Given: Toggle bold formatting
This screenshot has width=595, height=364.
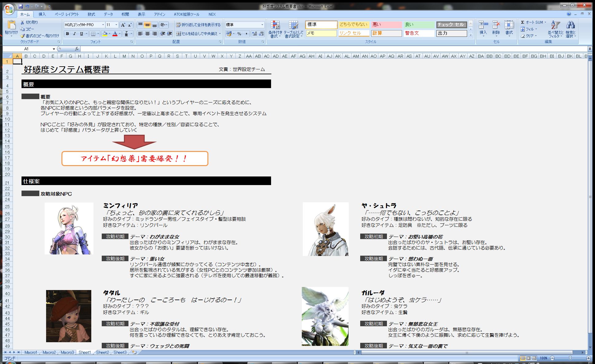Looking at the screenshot, I should [67, 34].
